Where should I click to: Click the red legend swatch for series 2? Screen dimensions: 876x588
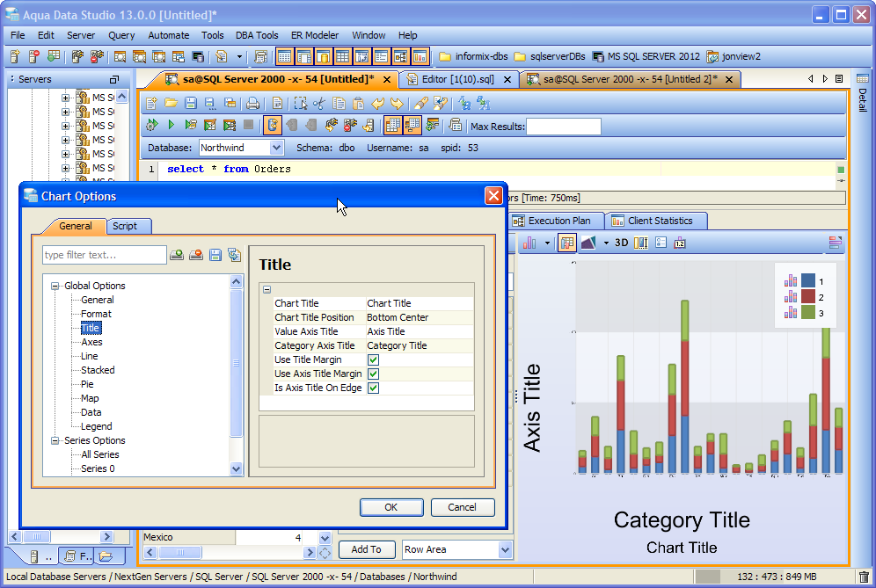pos(808,296)
